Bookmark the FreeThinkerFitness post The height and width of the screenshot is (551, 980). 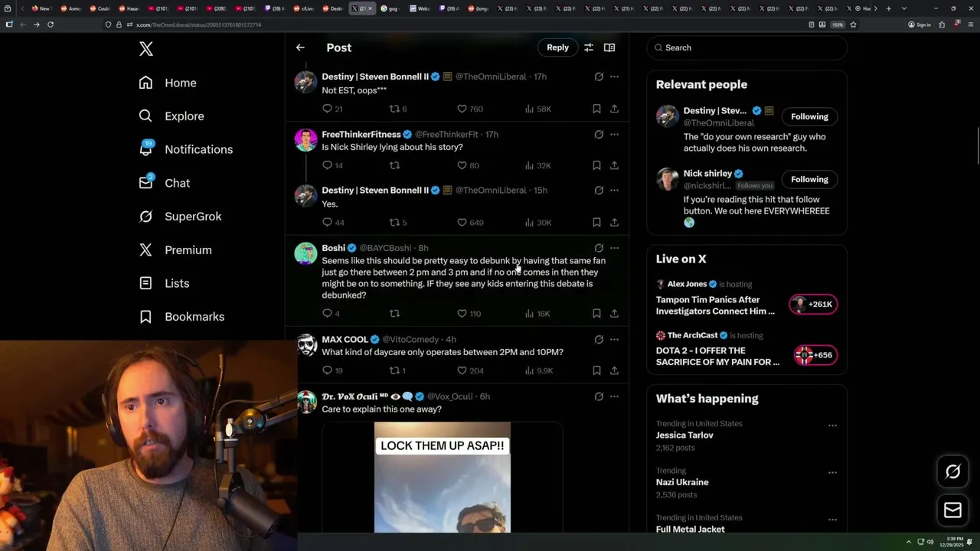click(x=596, y=165)
